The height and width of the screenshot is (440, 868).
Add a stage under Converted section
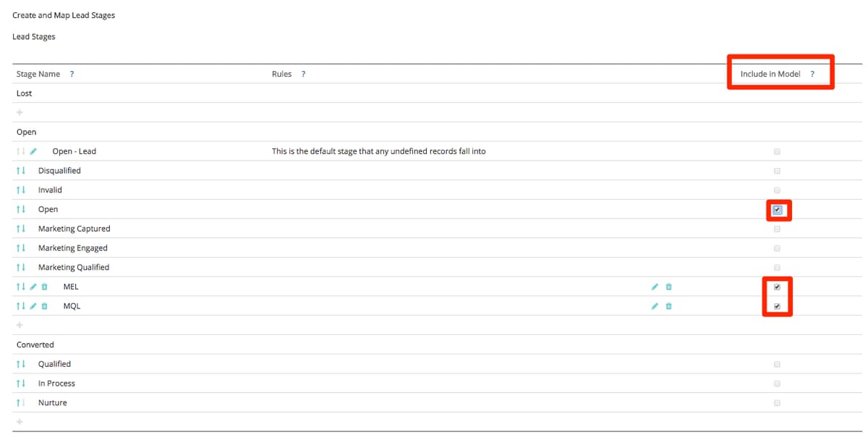[19, 421]
